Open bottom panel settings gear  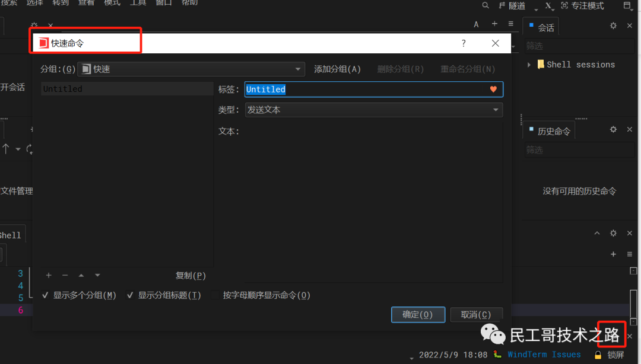(x=613, y=233)
